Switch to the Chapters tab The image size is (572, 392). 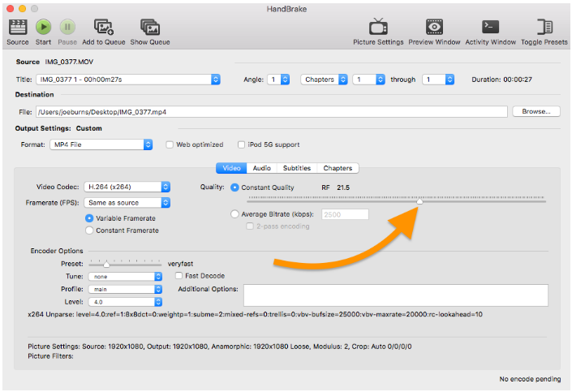[x=338, y=168]
